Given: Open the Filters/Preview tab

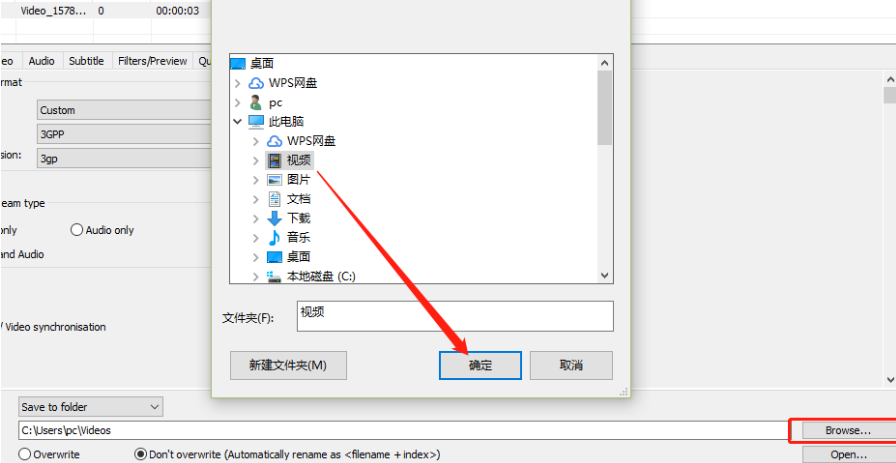Looking at the screenshot, I should (x=153, y=61).
